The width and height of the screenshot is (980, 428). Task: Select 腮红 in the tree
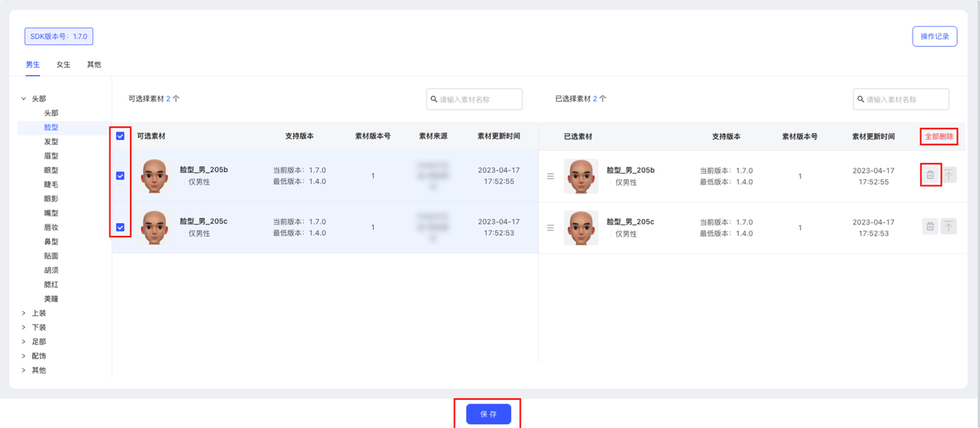pyautogui.click(x=51, y=285)
